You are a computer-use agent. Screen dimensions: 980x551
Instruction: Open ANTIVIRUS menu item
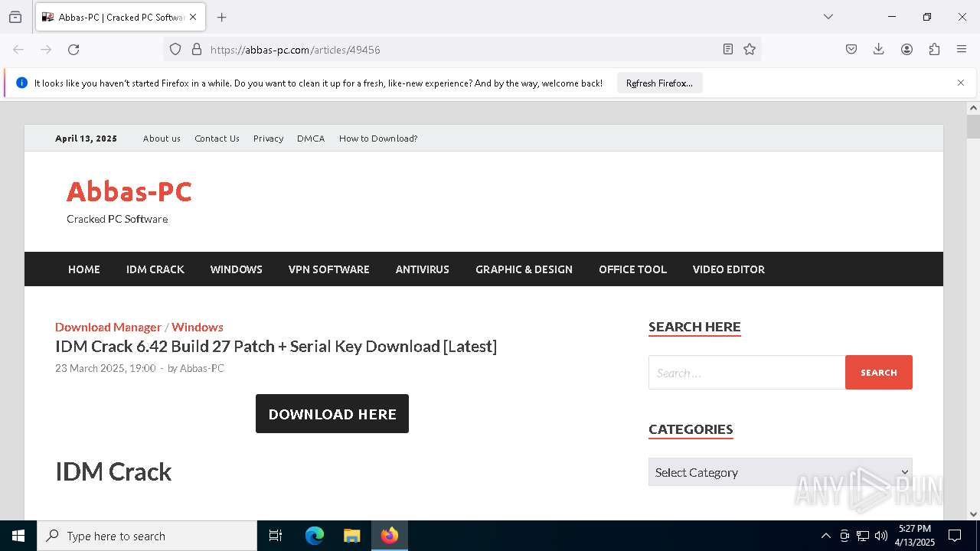coord(423,269)
